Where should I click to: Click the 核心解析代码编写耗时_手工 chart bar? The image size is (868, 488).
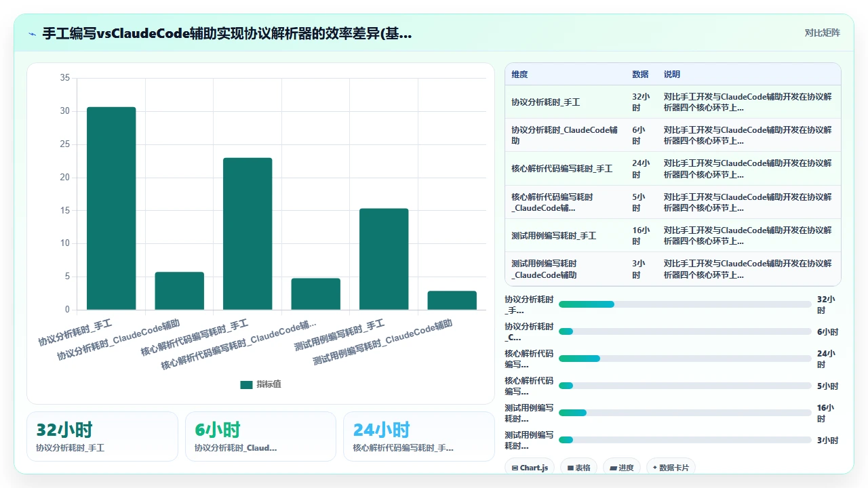[248, 234]
